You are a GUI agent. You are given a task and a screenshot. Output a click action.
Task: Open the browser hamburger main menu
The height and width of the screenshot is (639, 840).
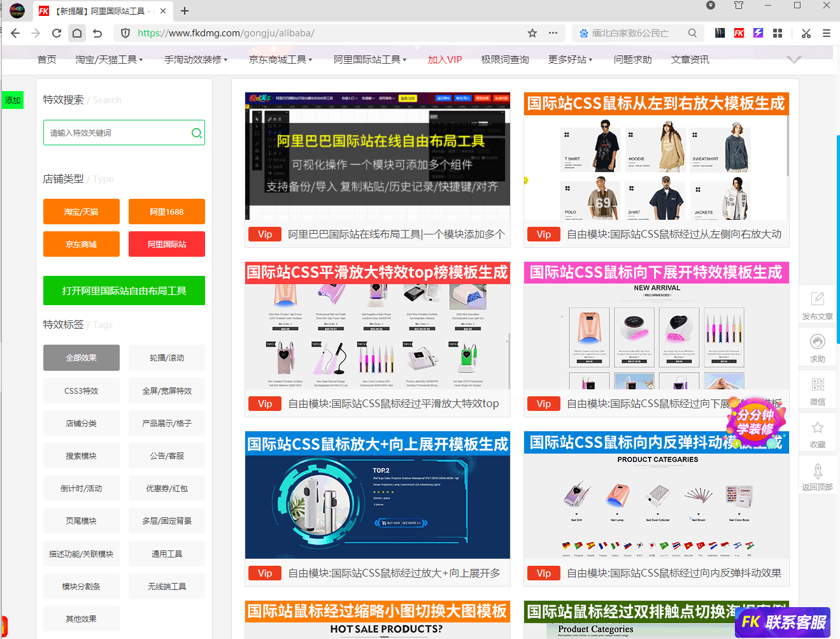pos(827,33)
